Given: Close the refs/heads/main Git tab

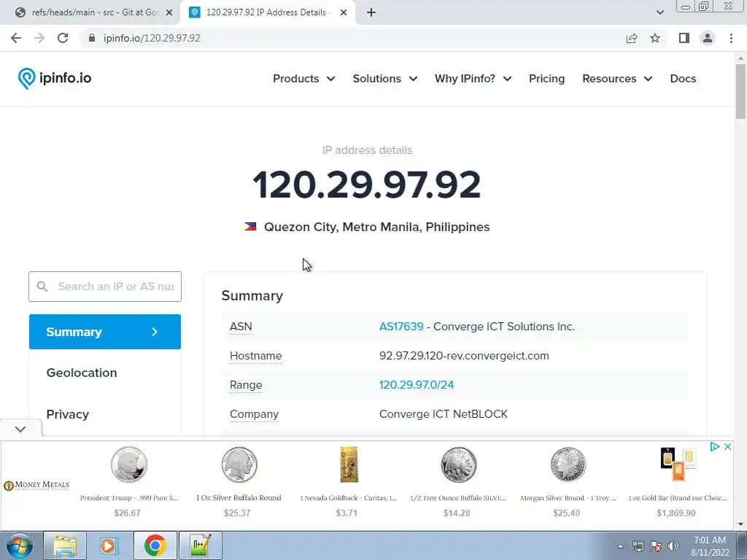Looking at the screenshot, I should [169, 12].
